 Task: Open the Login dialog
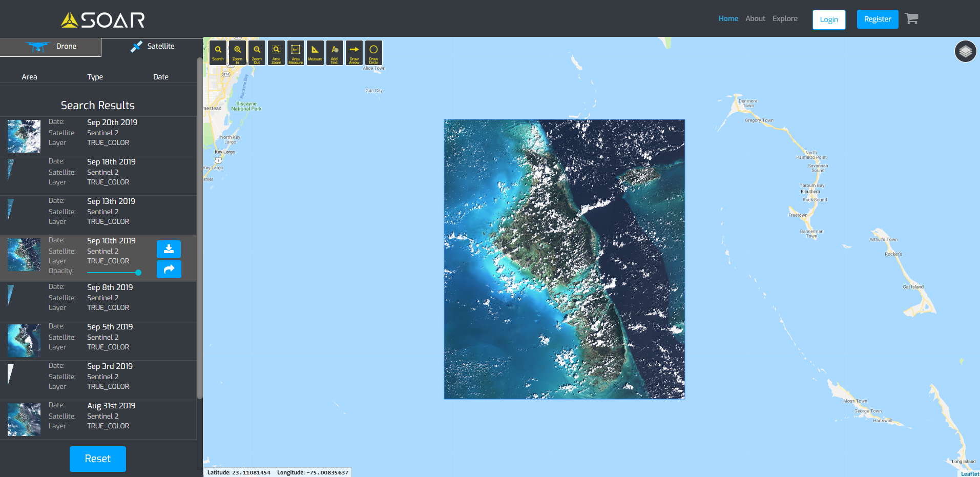[828, 19]
